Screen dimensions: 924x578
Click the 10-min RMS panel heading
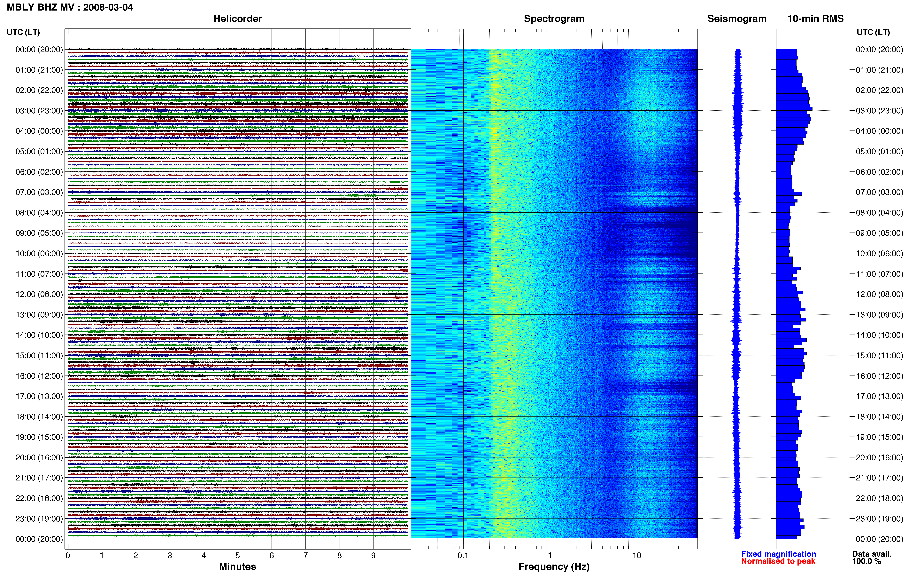point(816,19)
